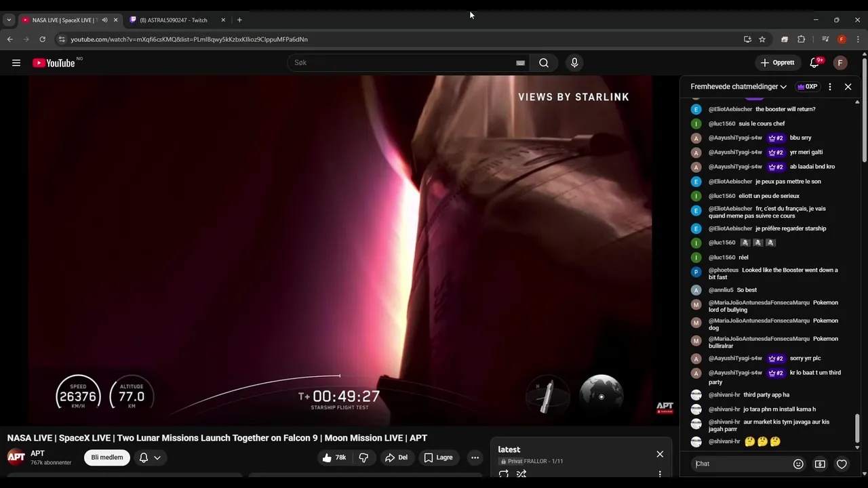The height and width of the screenshot is (488, 868).
Task: Open the emoji picker in chat
Action: coord(798,464)
